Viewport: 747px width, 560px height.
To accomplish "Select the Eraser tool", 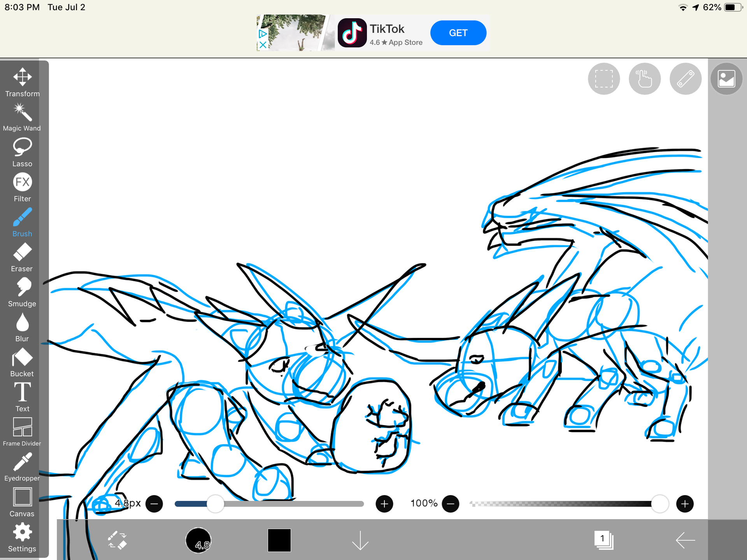I will (x=22, y=257).
